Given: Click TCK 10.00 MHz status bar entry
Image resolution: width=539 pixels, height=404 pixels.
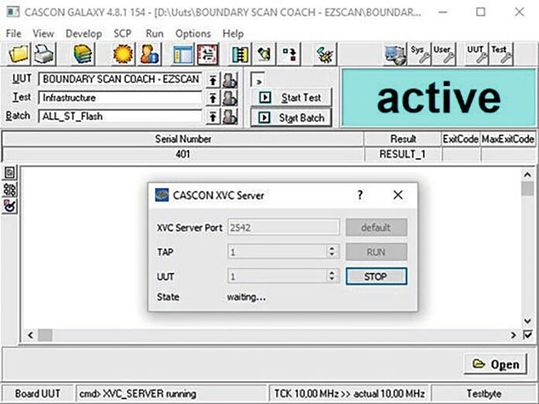Looking at the screenshot, I should pyautogui.click(x=349, y=393).
